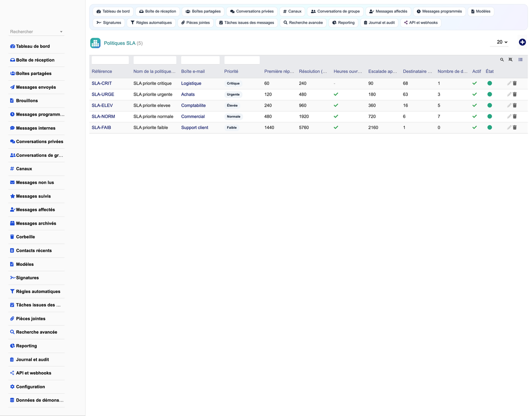Open API et webhooks top tab
The width and height of the screenshot is (532, 416).
tap(421, 23)
